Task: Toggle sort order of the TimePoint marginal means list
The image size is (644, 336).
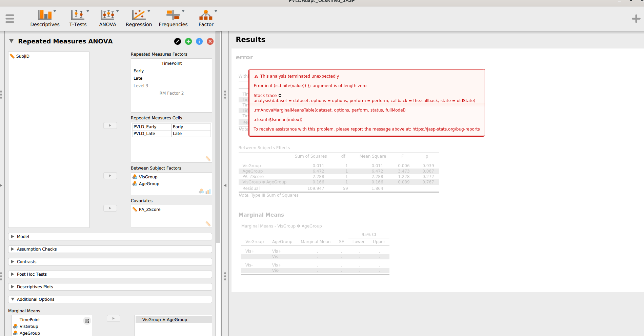Action: 87,320
